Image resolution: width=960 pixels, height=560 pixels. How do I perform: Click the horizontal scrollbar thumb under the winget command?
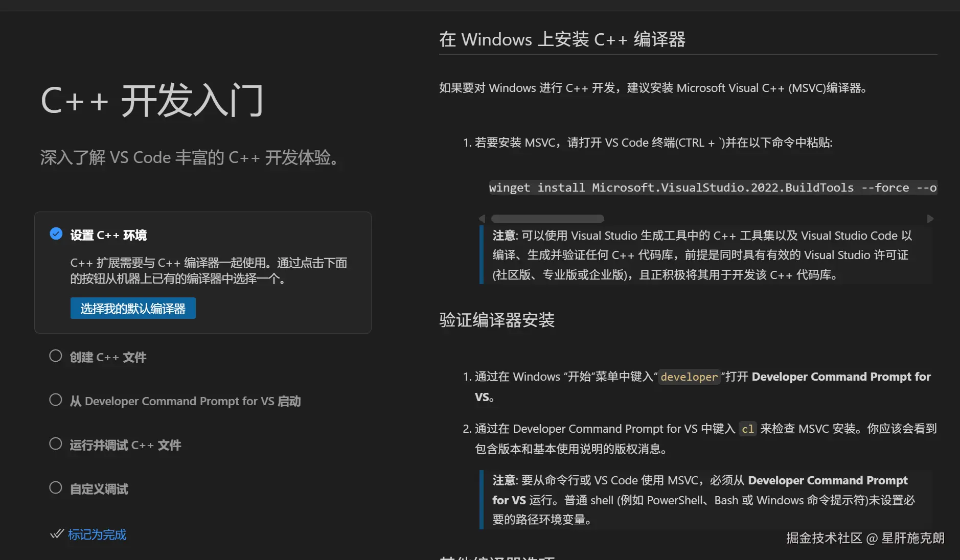point(547,219)
